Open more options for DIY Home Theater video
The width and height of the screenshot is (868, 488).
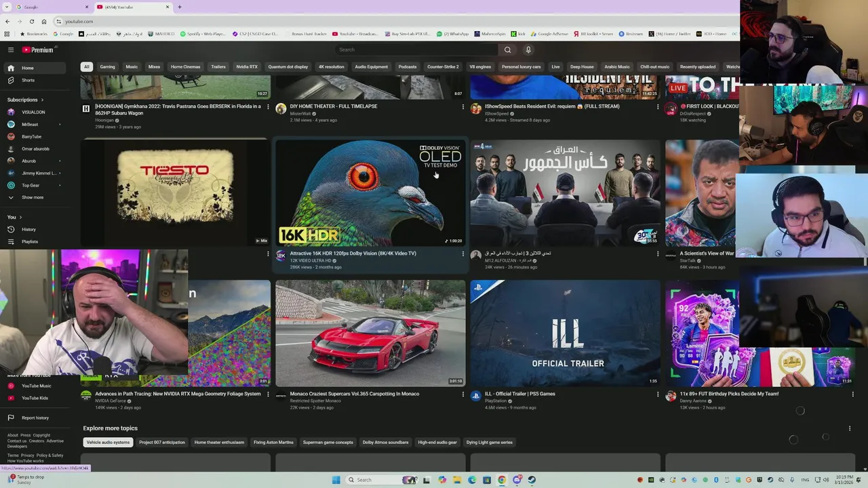click(463, 107)
